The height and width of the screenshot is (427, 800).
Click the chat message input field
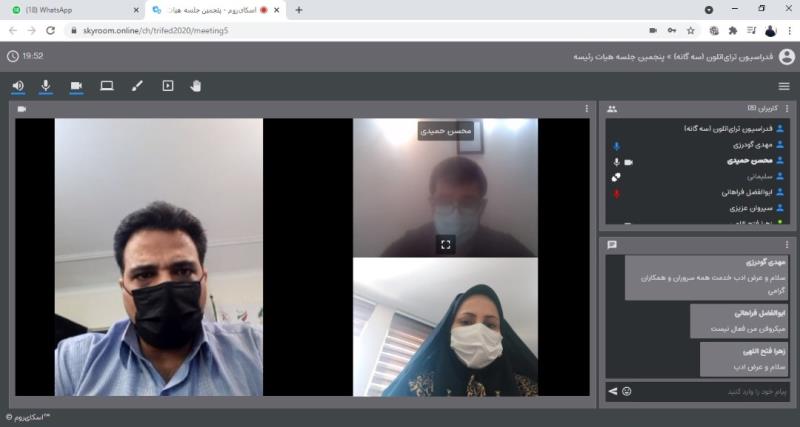(x=712, y=392)
